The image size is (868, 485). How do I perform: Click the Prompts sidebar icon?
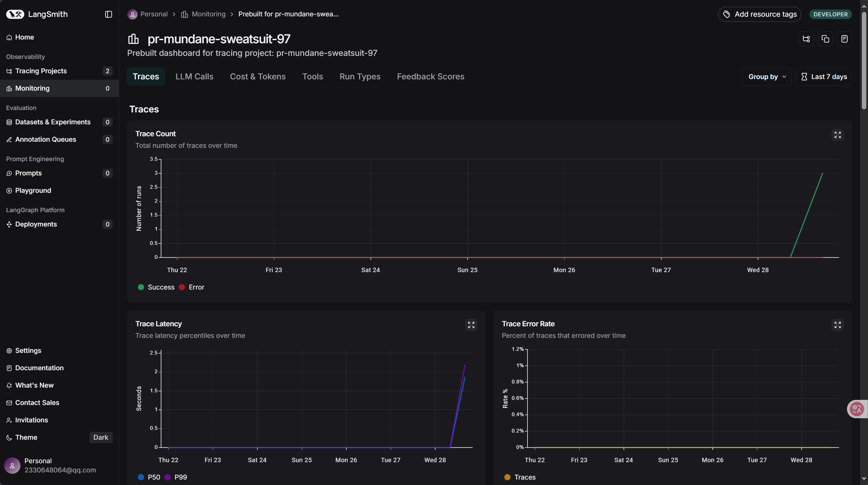coord(9,173)
